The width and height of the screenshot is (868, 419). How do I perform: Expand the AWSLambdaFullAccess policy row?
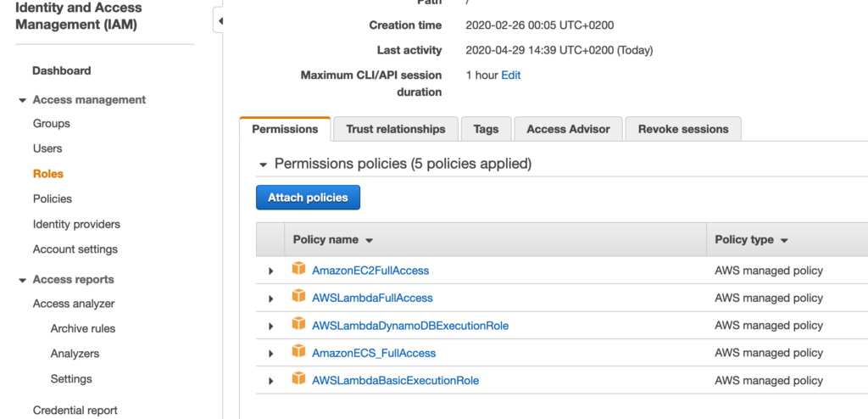click(x=270, y=299)
